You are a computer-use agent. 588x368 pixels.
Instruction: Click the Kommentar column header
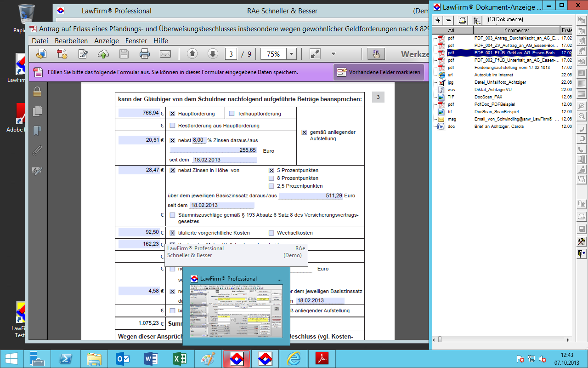click(x=516, y=30)
